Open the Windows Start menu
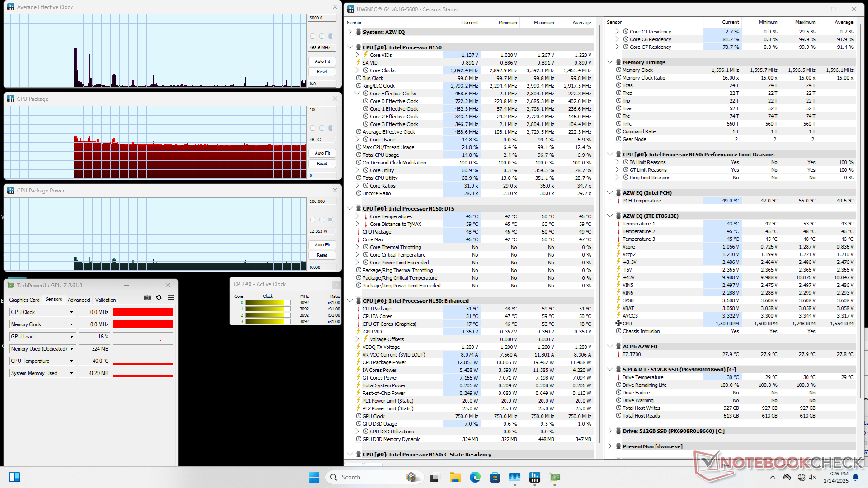 click(314, 477)
